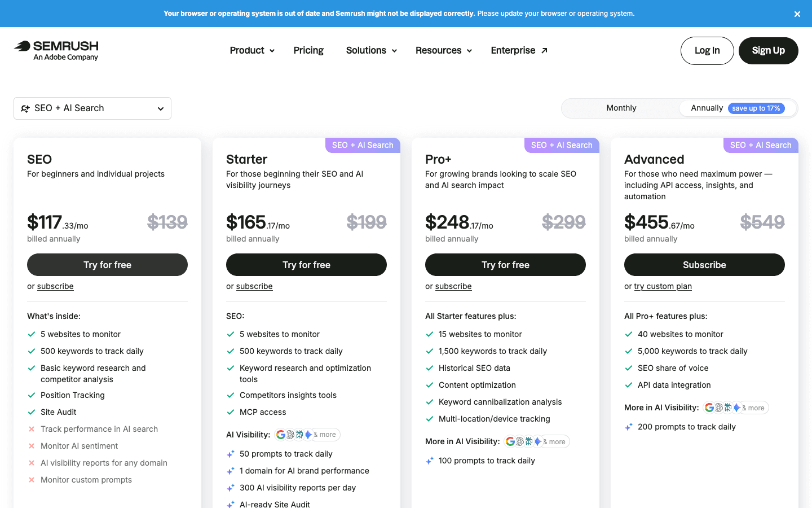This screenshot has height=508, width=812.
Task: Click the save up to 17% badge
Action: coord(756,108)
